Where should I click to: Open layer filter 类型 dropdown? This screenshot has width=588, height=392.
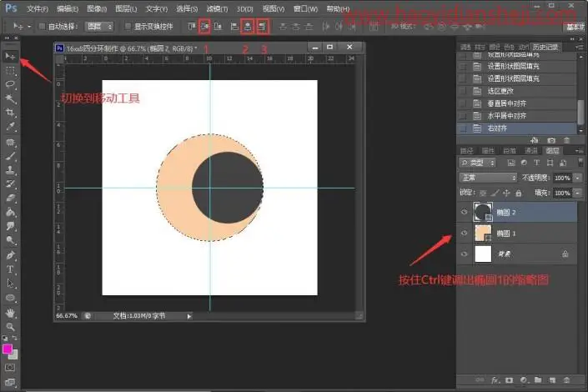pos(478,163)
